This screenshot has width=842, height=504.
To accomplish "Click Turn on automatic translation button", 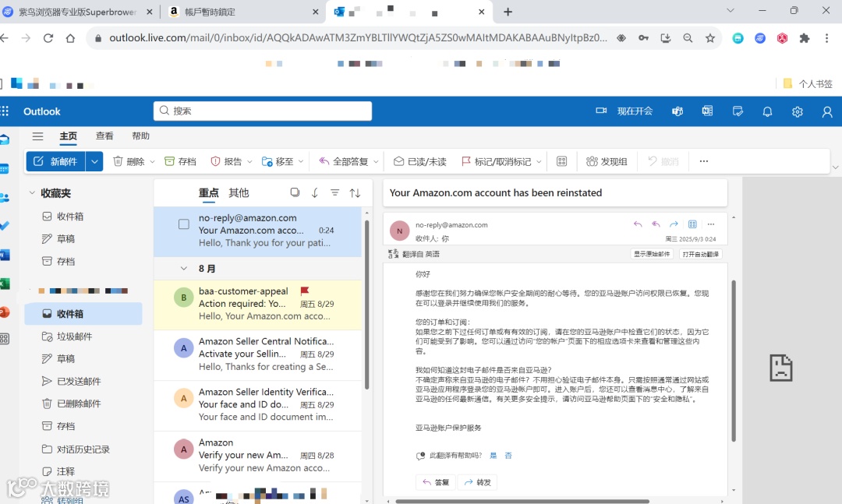I will [x=700, y=254].
